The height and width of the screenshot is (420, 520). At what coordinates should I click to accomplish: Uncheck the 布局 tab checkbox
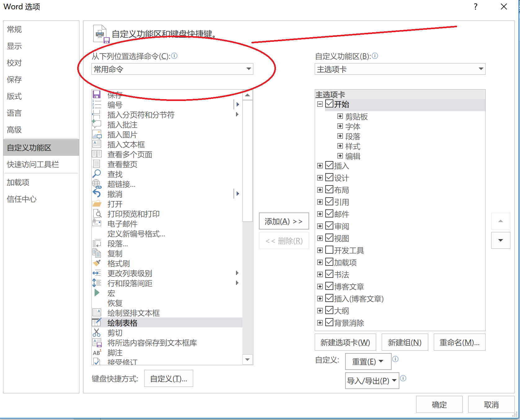coord(329,189)
